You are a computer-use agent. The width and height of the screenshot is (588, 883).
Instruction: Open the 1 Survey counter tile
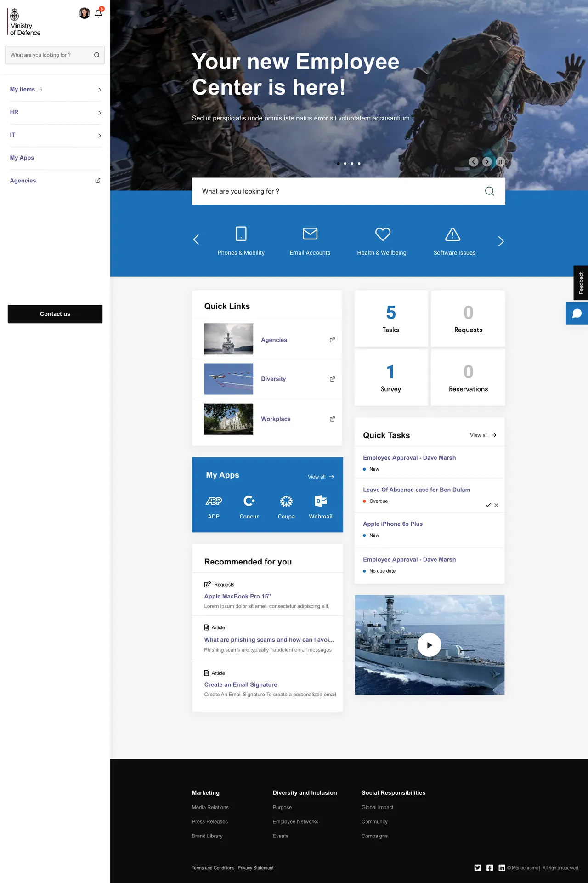391,377
